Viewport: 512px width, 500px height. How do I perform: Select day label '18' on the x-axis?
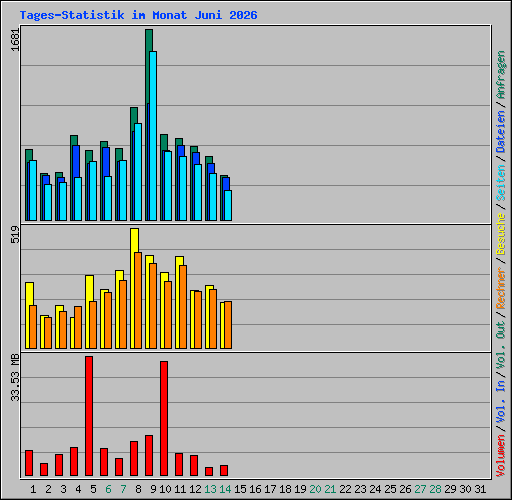(x=285, y=489)
